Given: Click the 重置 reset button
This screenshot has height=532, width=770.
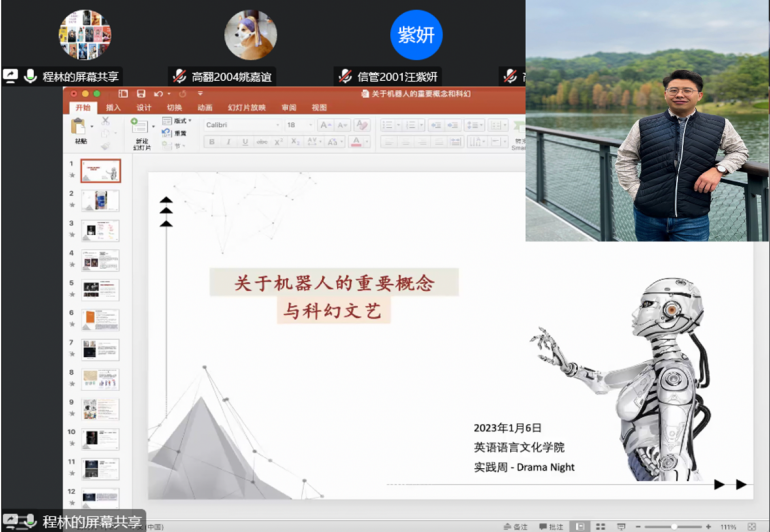Looking at the screenshot, I should [x=180, y=133].
